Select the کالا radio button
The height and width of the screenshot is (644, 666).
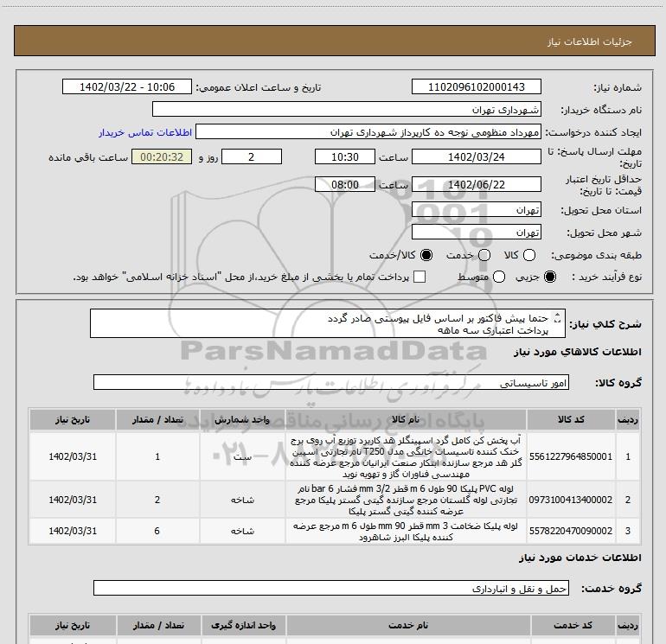[x=529, y=255]
